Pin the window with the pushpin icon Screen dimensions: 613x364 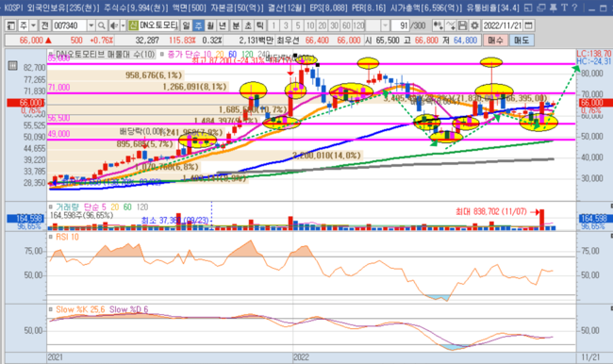pyautogui.click(x=554, y=8)
